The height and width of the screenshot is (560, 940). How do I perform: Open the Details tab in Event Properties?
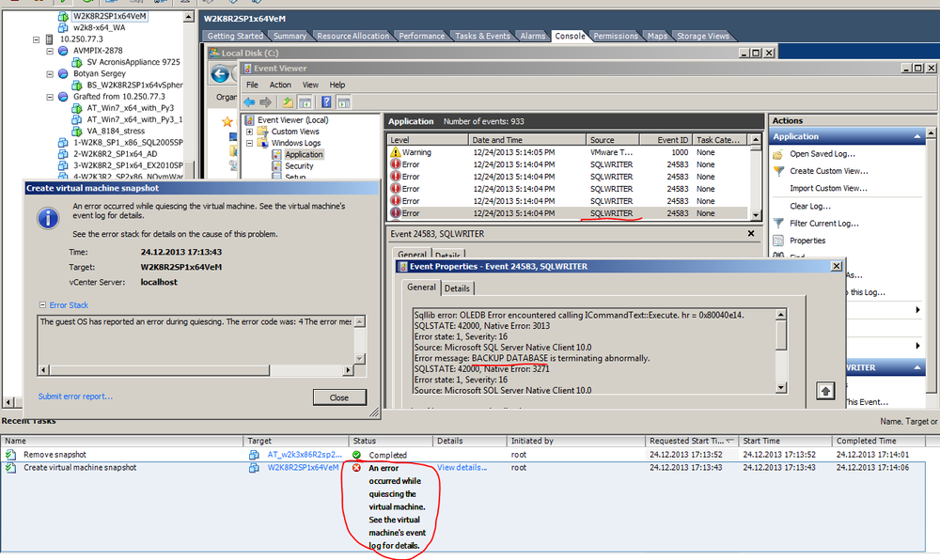pyautogui.click(x=457, y=288)
